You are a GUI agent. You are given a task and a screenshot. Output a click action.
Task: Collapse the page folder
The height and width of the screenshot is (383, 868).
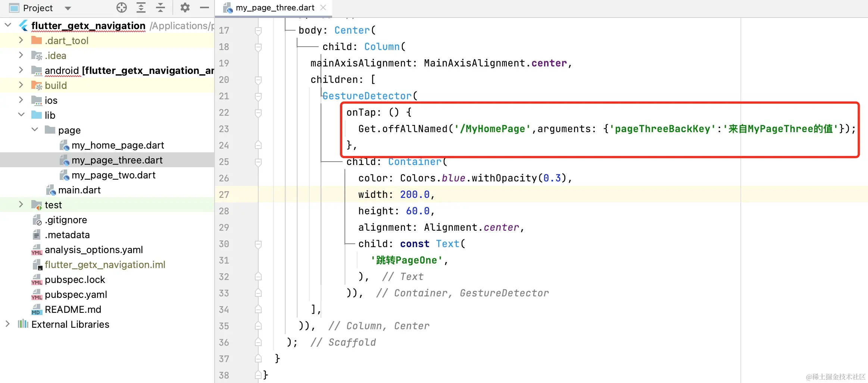[35, 130]
